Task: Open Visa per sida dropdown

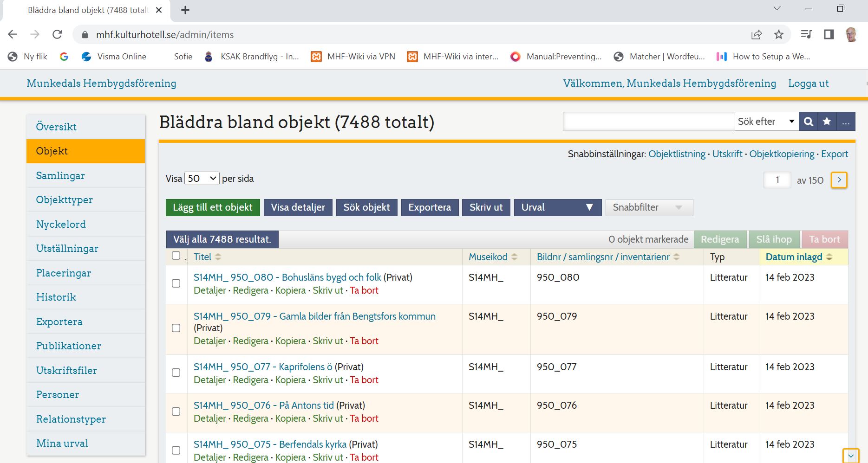Action: pos(202,179)
